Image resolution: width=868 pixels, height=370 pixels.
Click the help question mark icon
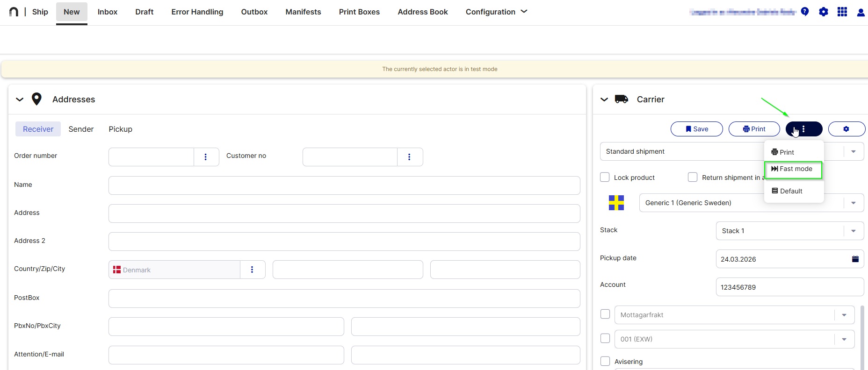804,12
